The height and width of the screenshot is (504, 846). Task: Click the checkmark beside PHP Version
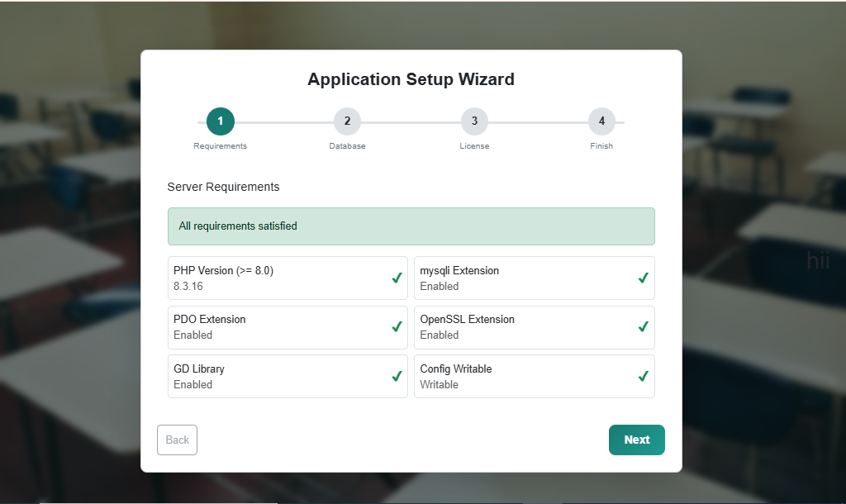click(x=397, y=278)
